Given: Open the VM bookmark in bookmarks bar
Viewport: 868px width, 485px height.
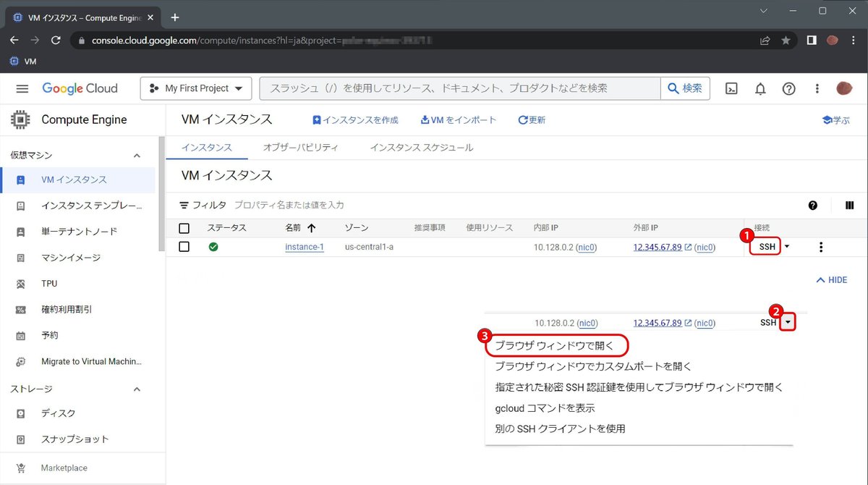Looking at the screenshot, I should click(x=22, y=62).
